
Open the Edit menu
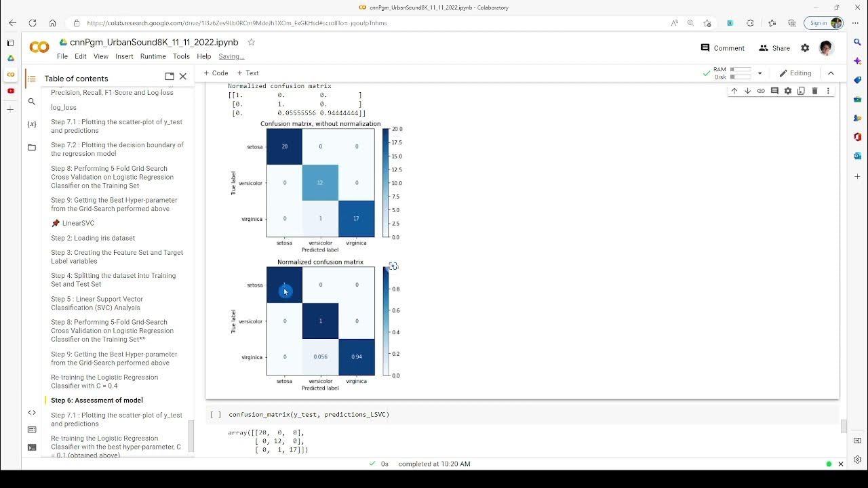(x=81, y=56)
